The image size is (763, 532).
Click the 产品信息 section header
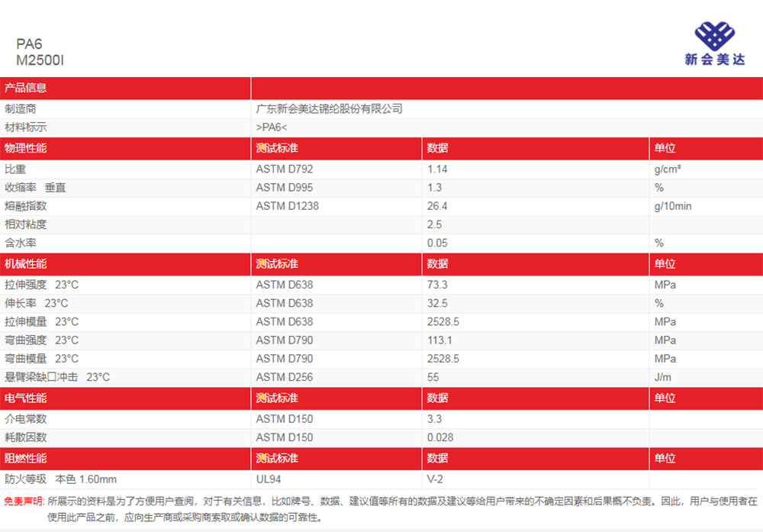point(25,88)
